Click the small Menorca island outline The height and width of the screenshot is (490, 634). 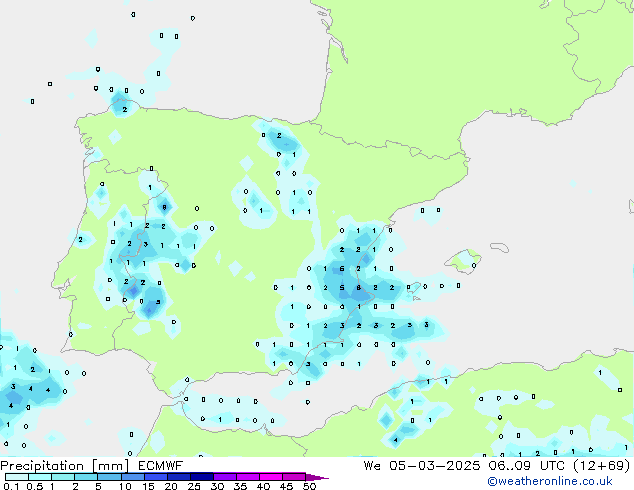500,247
